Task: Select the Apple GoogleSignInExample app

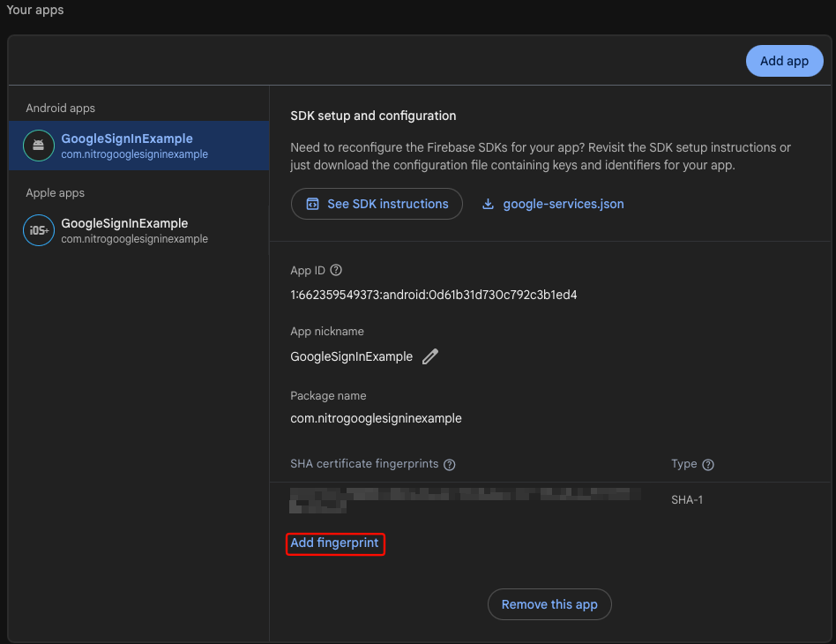Action: click(x=138, y=230)
